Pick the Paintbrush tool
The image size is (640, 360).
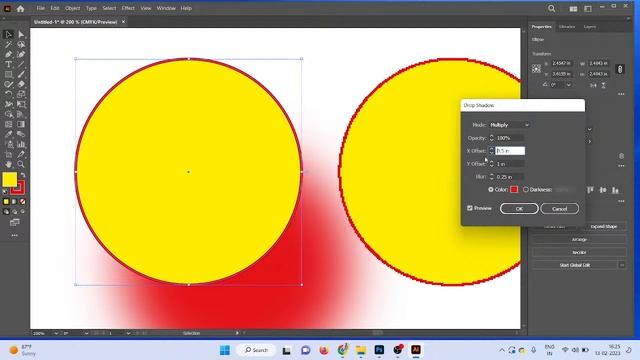[21, 74]
